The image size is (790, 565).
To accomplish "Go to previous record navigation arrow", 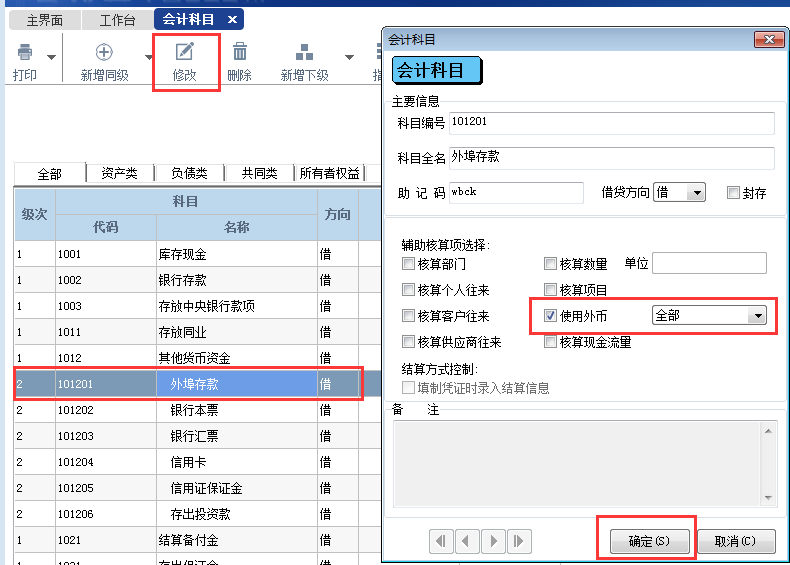I will [x=466, y=541].
